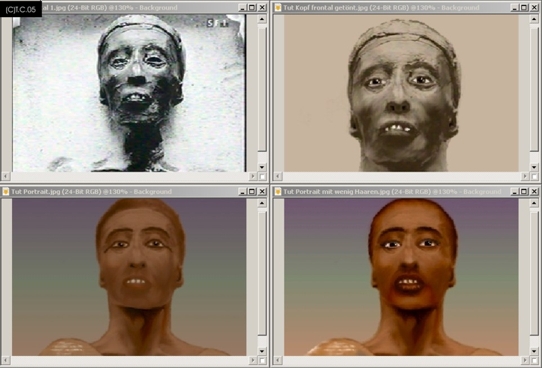Click horizontal scrollbar track in Tut Portrait.jpg window
This screenshot has width=542, height=368.
click(129, 361)
